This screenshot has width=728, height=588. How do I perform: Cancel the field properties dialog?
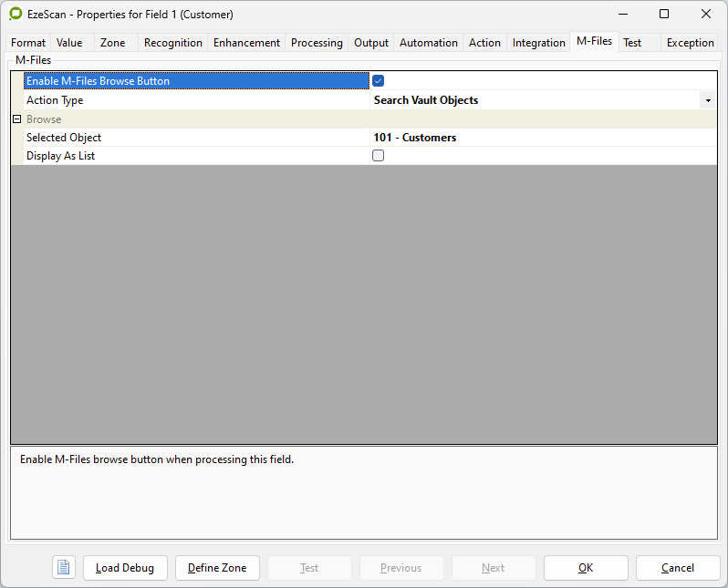(677, 567)
